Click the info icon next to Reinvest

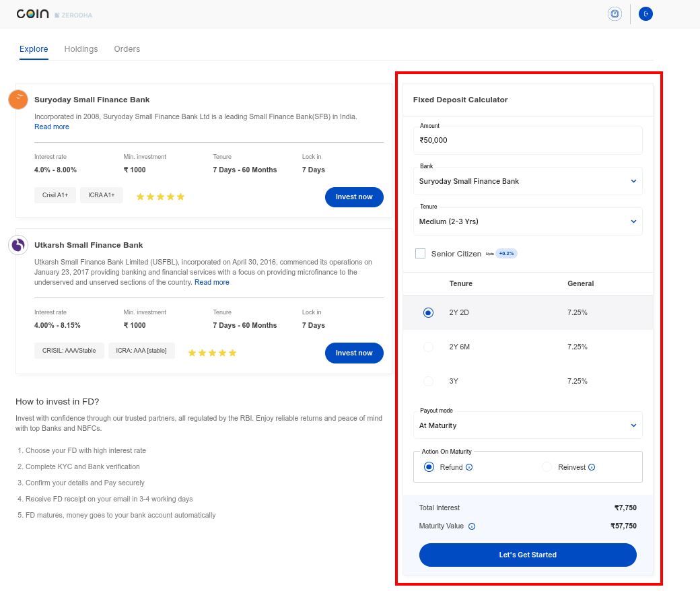pyautogui.click(x=592, y=467)
